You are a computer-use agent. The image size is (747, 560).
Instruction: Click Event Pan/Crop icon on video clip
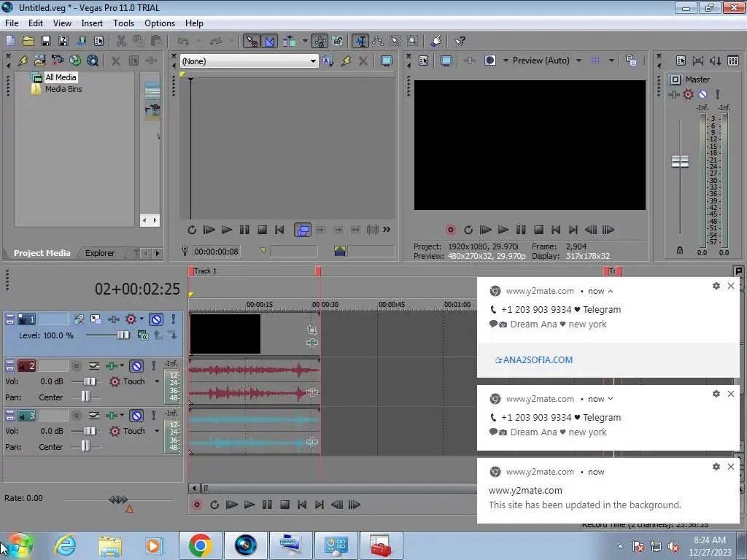click(312, 330)
